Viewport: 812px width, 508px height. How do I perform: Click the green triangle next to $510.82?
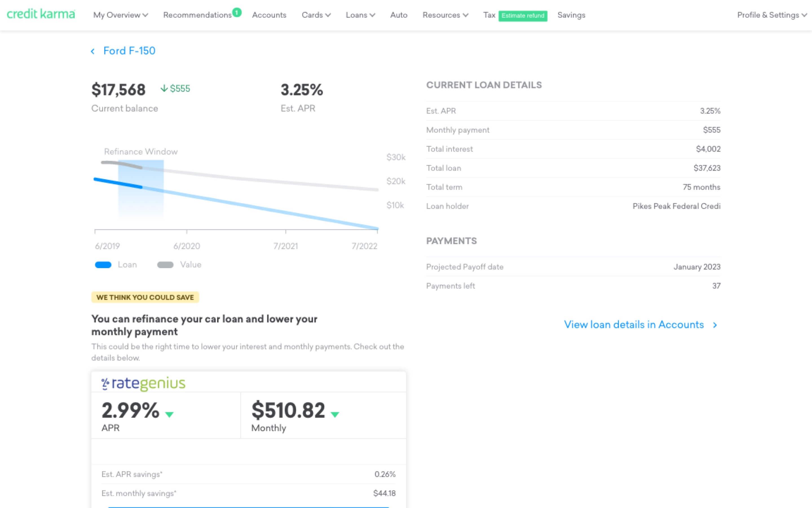[335, 415]
